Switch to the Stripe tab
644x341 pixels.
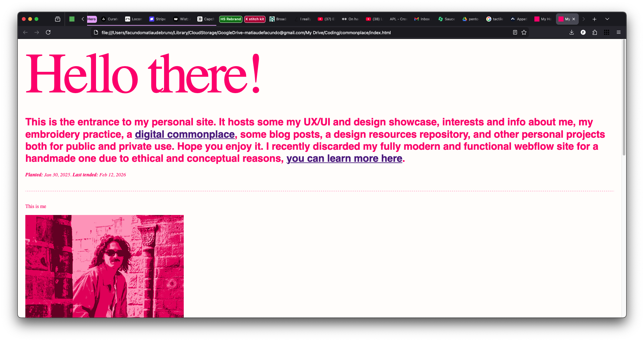coord(158,19)
